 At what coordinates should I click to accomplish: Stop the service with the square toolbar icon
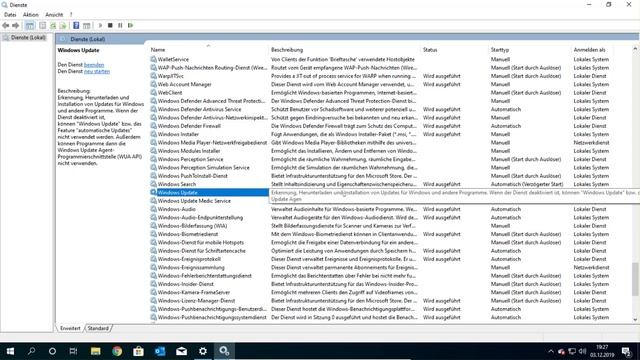click(x=110, y=25)
